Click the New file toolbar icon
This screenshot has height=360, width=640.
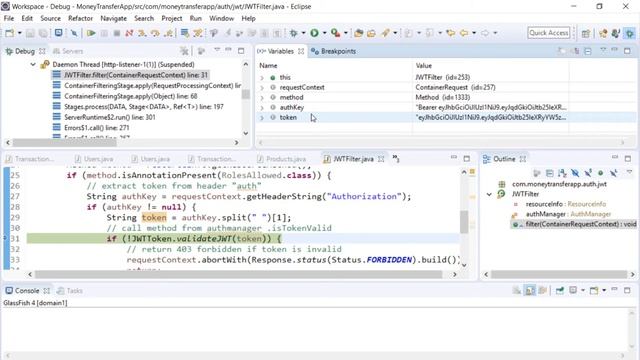pyautogui.click(x=9, y=33)
